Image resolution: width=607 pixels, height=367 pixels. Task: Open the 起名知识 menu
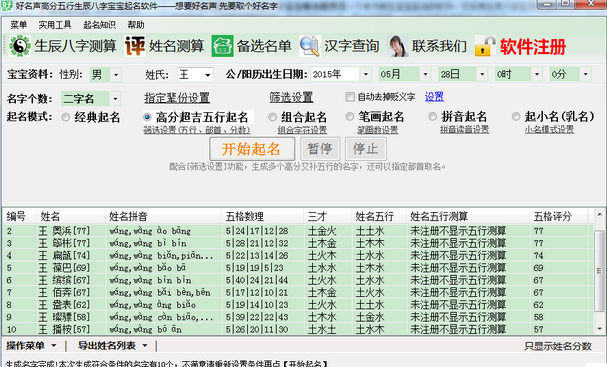(99, 25)
